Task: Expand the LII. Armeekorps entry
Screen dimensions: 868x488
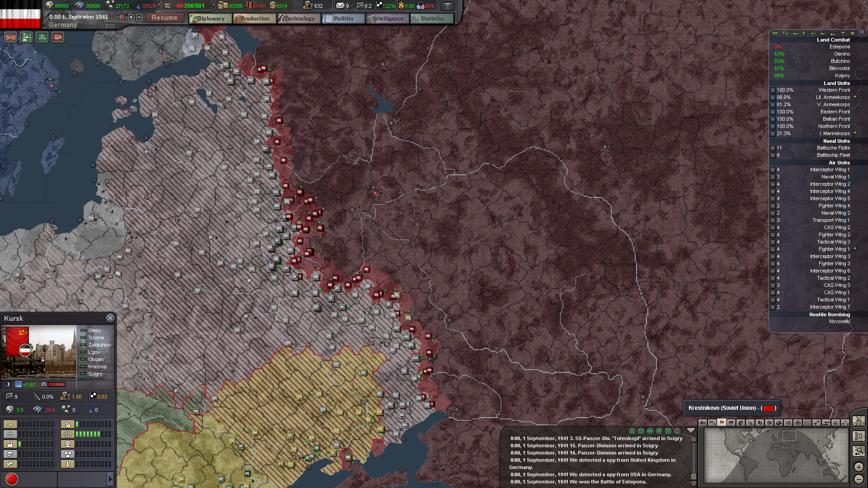Action: pos(773,98)
